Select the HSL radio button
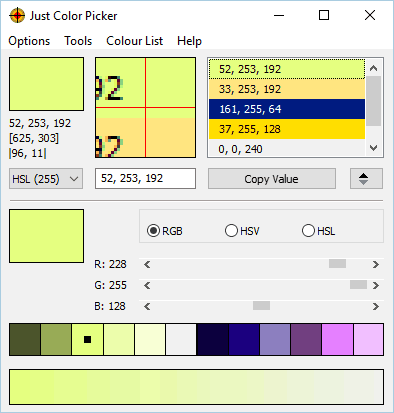This screenshot has width=394, height=413. (308, 231)
